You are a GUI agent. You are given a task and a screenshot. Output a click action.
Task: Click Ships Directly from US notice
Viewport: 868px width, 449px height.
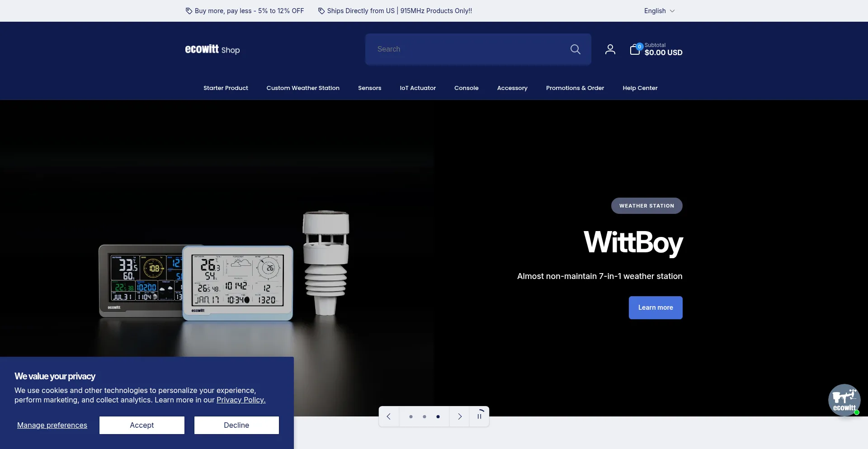coord(395,11)
